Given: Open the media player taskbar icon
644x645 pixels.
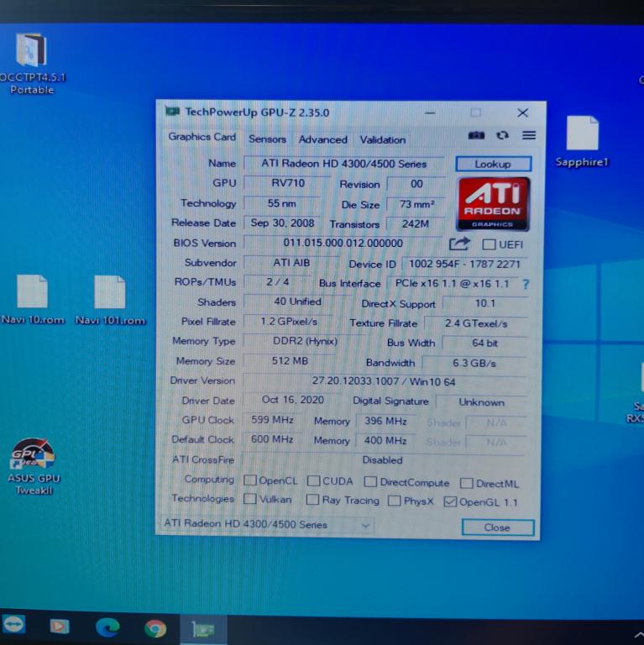Looking at the screenshot, I should click(x=60, y=627).
